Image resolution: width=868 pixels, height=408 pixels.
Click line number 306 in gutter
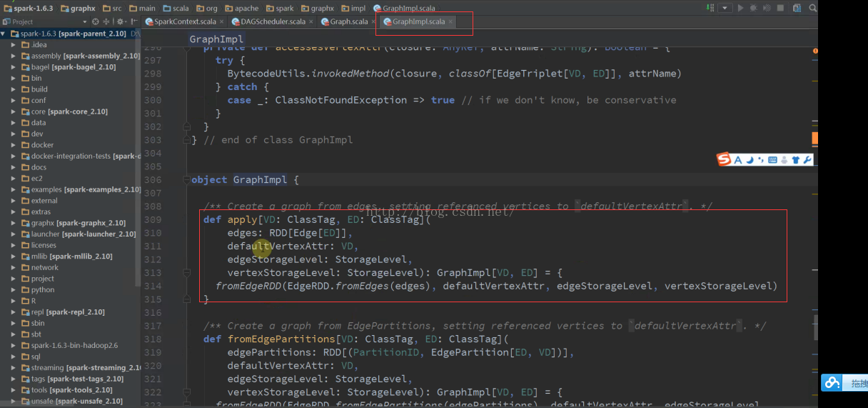[x=153, y=179]
